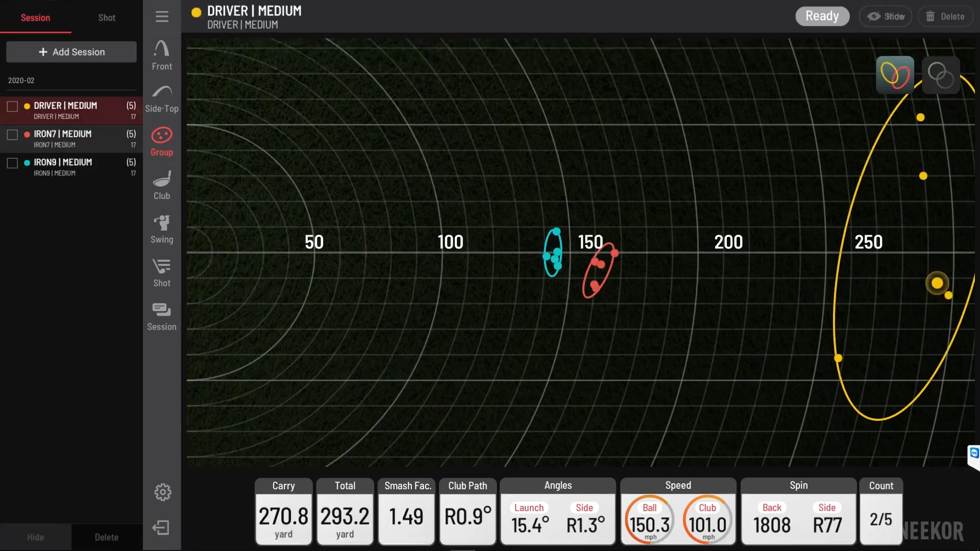Enable colored ellipse overlay mode
980x551 pixels.
click(895, 75)
